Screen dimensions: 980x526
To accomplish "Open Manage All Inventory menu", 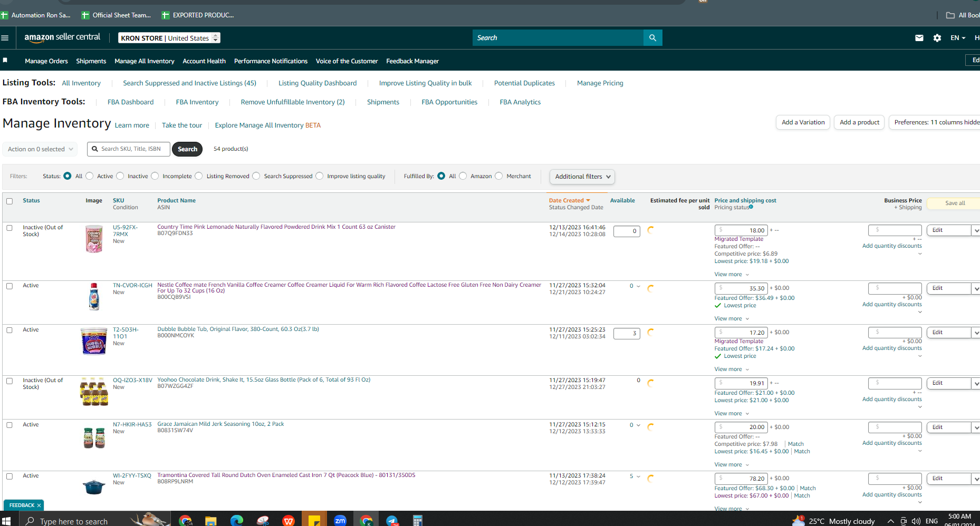I will point(145,61).
